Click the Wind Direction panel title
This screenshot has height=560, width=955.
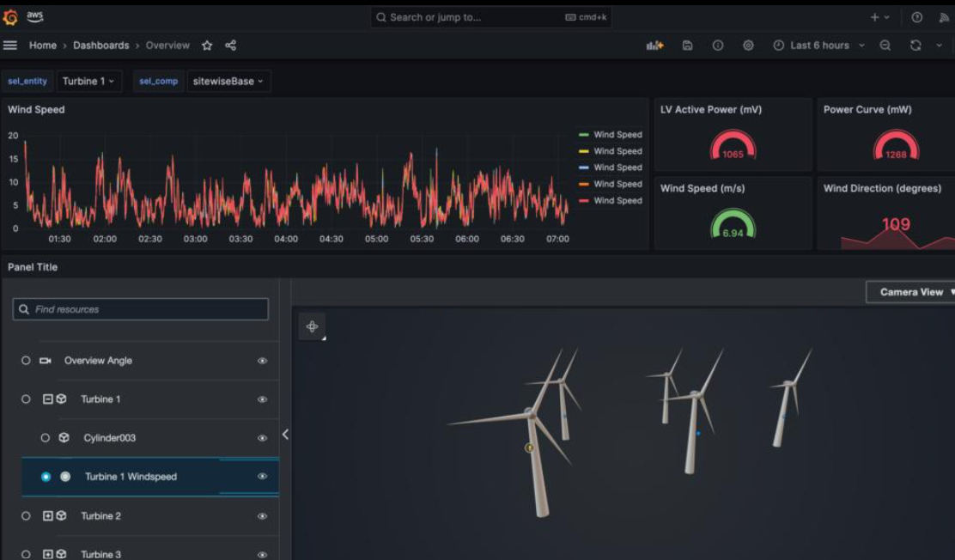[882, 188]
